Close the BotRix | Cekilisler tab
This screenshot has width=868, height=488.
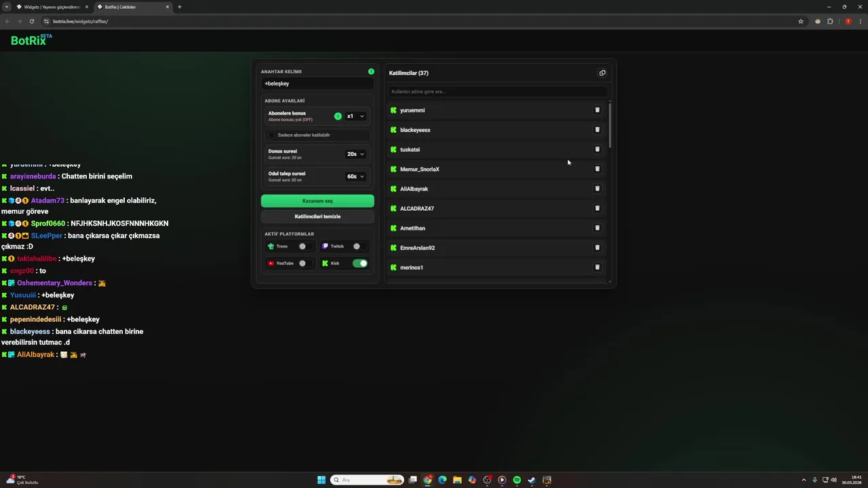click(x=167, y=7)
